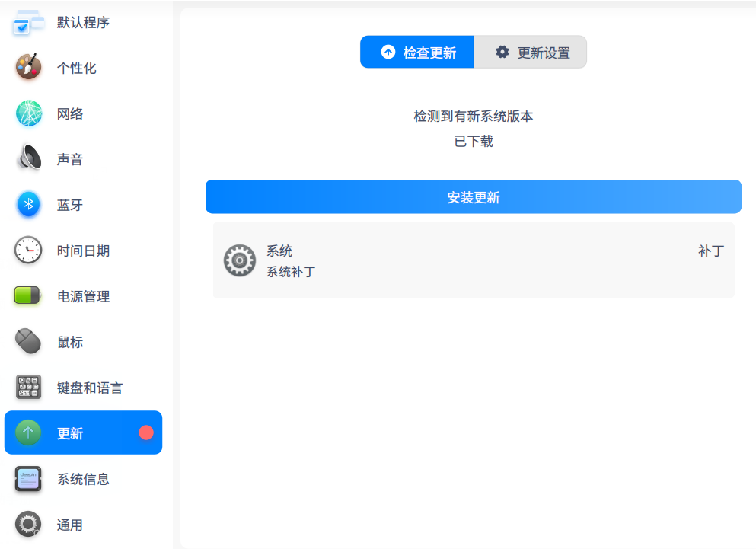Click the Date and Time (时间日期) clock icon
This screenshot has height=549, width=756.
point(29,251)
